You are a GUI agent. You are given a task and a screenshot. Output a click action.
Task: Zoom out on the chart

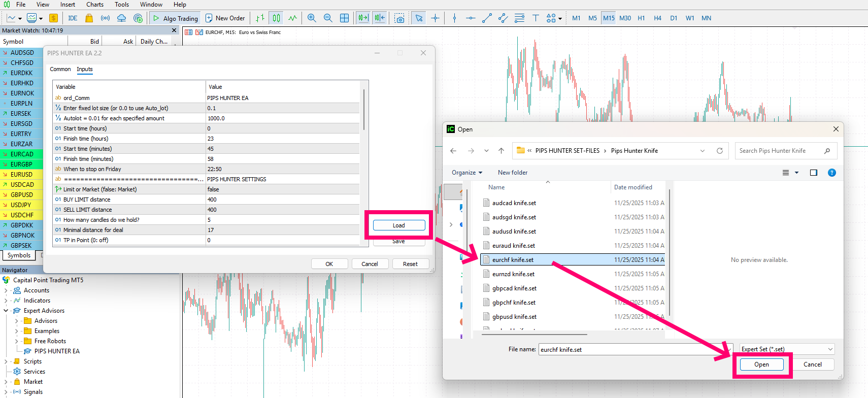click(x=328, y=18)
